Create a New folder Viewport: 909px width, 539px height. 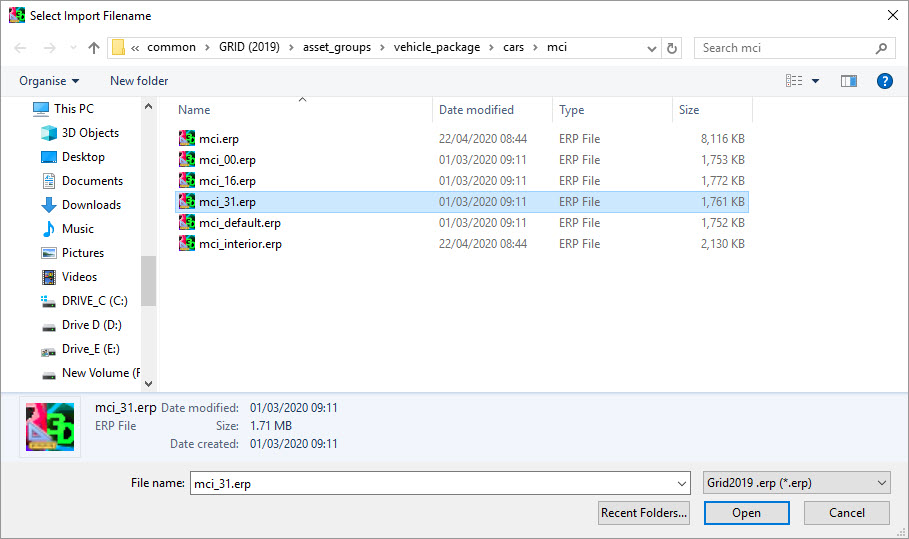point(139,81)
